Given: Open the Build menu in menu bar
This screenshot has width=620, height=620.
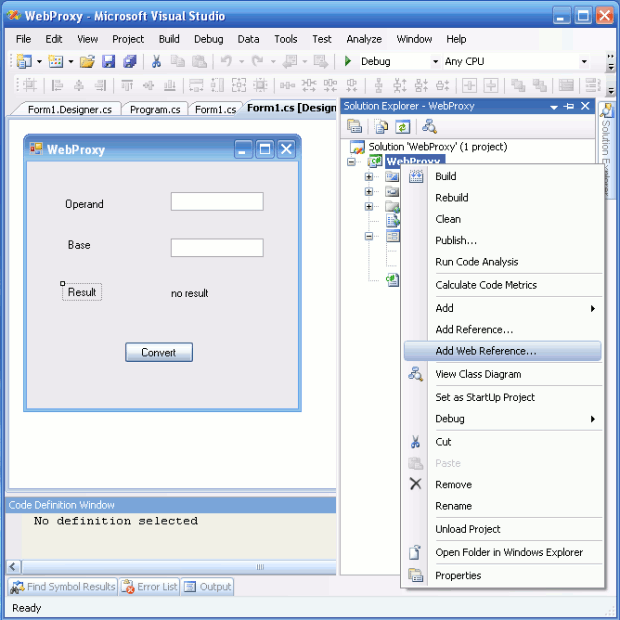Looking at the screenshot, I should click(x=169, y=39).
